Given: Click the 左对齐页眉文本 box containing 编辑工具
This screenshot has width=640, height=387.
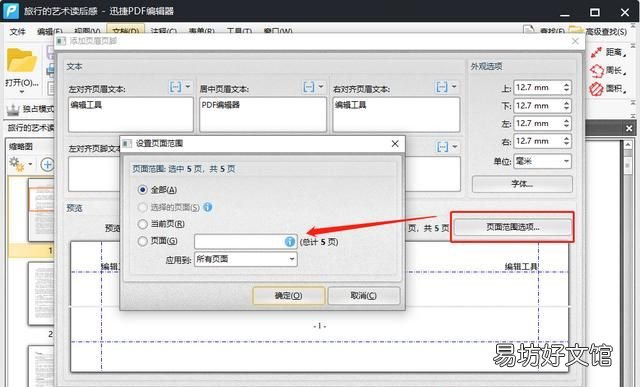Looking at the screenshot, I should pos(131,114).
